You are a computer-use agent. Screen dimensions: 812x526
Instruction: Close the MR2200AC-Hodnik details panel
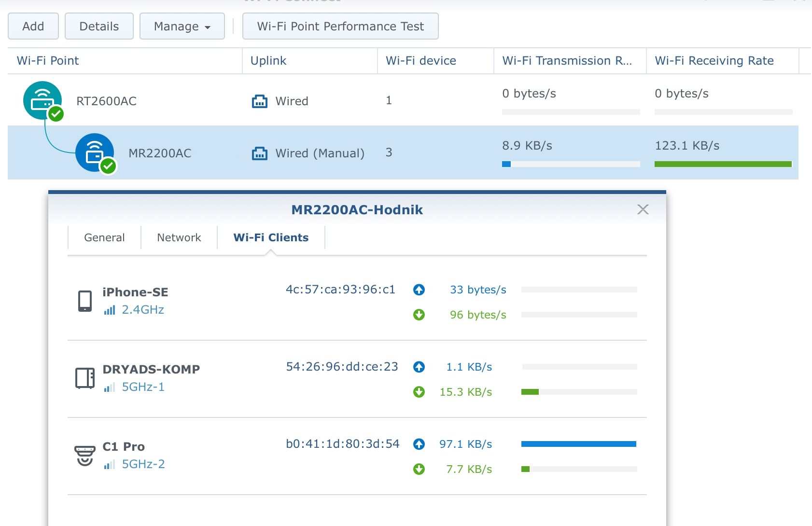643,209
